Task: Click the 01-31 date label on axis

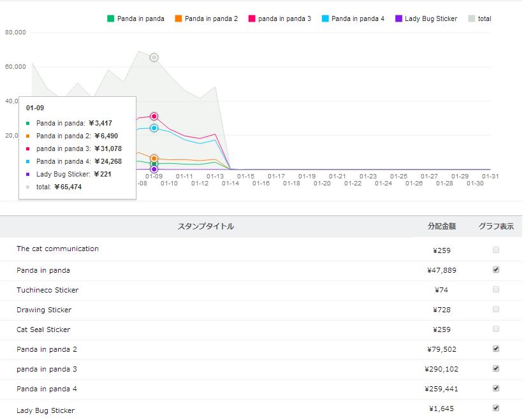Action: [490, 177]
